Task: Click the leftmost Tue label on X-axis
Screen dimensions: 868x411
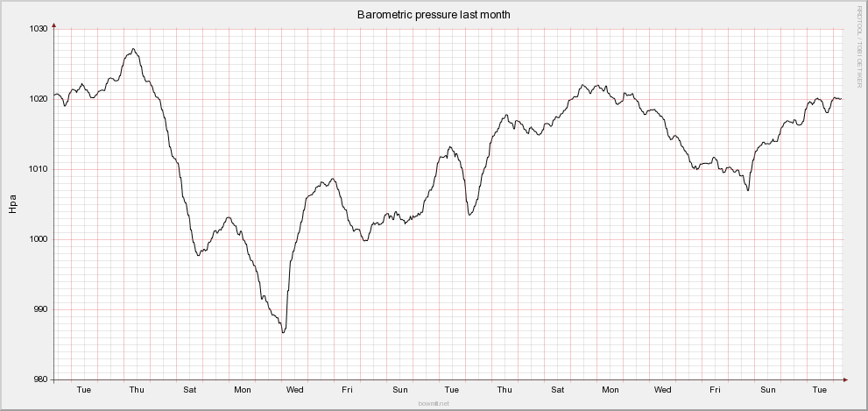Action: pos(84,389)
